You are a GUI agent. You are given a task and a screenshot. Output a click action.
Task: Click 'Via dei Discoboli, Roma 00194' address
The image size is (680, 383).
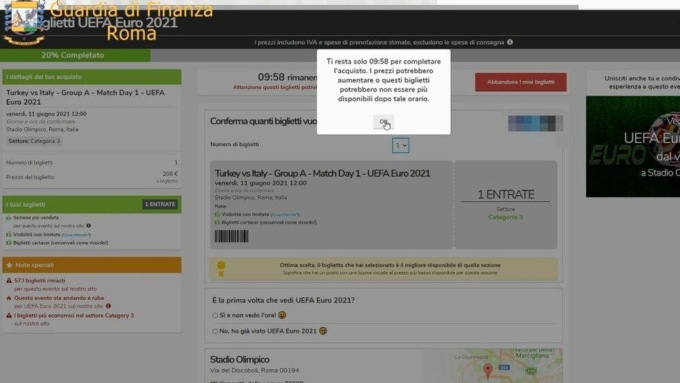[255, 370]
